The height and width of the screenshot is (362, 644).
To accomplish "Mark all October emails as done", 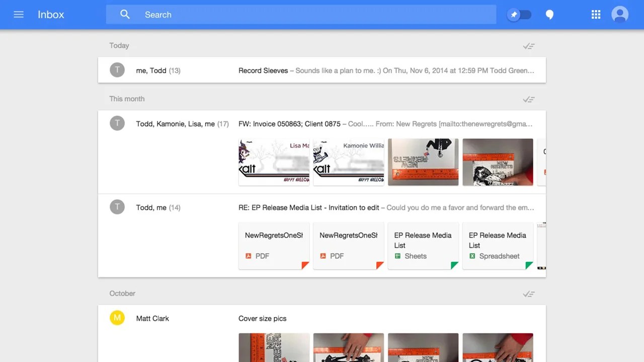I will click(x=528, y=294).
